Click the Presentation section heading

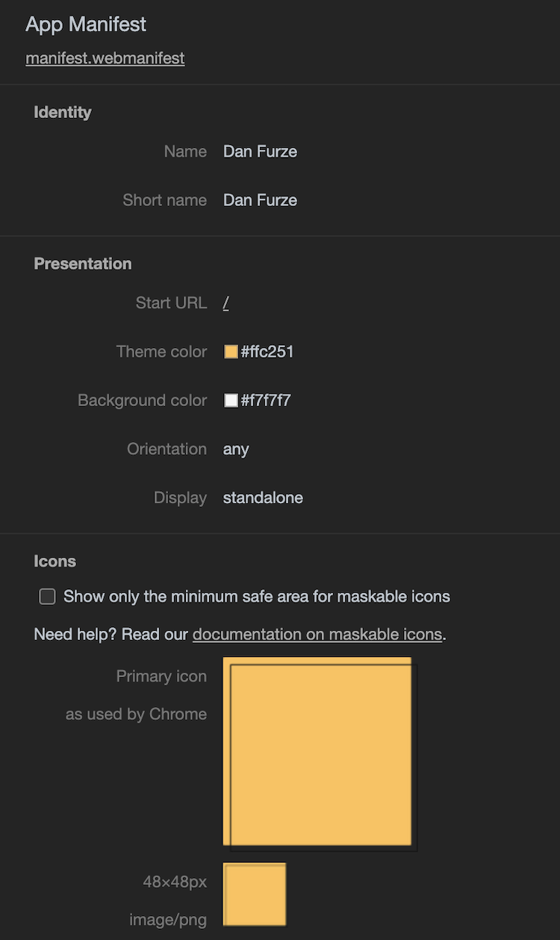click(83, 264)
